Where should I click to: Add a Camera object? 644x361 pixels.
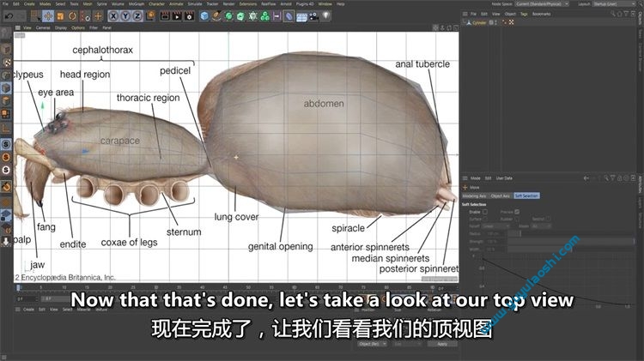tap(313, 16)
